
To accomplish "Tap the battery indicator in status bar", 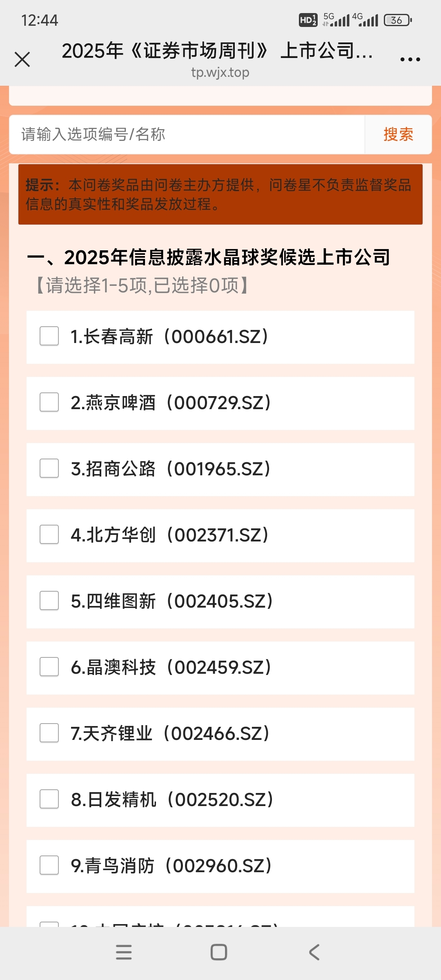I will click(x=398, y=20).
